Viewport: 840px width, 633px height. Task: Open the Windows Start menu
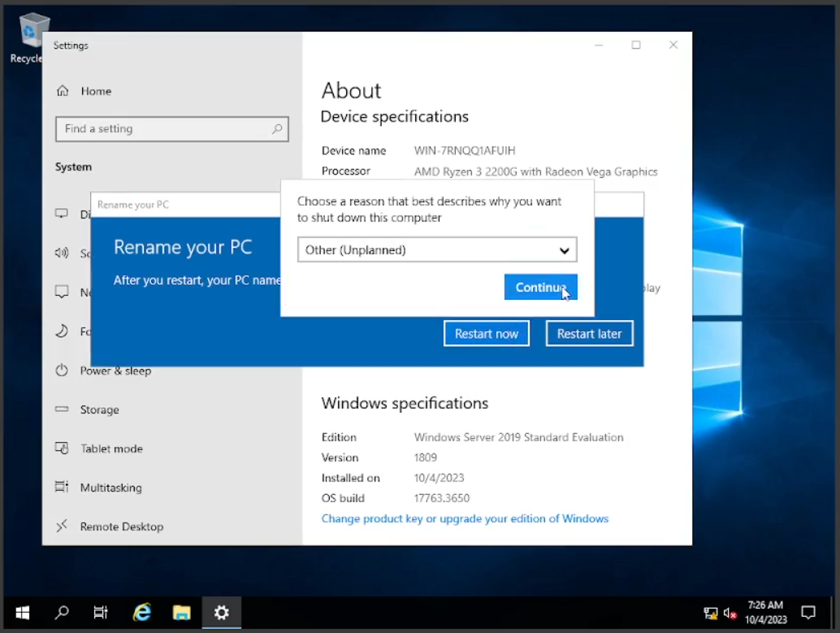23,612
